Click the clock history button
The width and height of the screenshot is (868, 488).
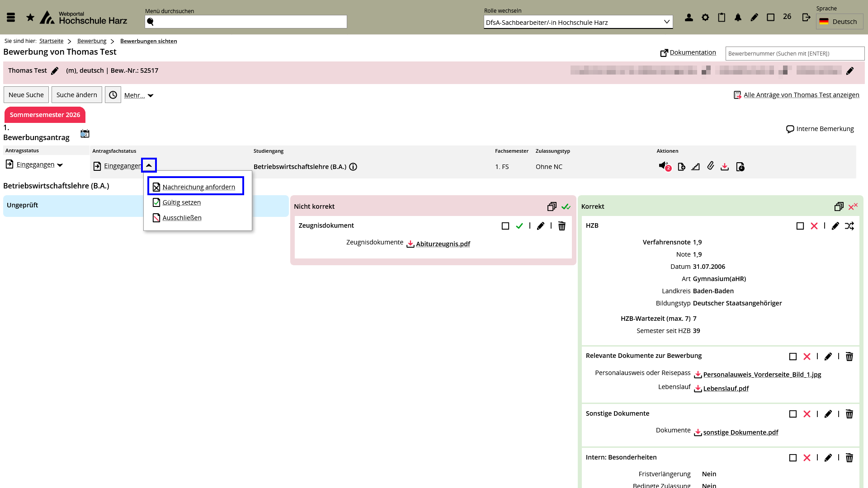click(x=113, y=95)
